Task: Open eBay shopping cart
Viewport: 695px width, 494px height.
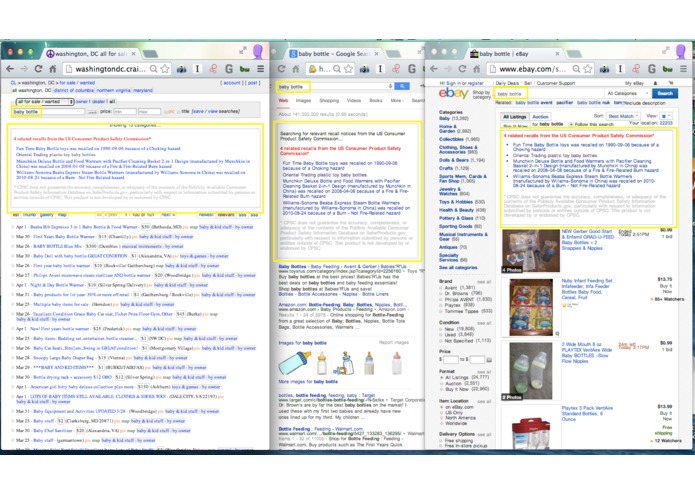Action: pos(671,83)
